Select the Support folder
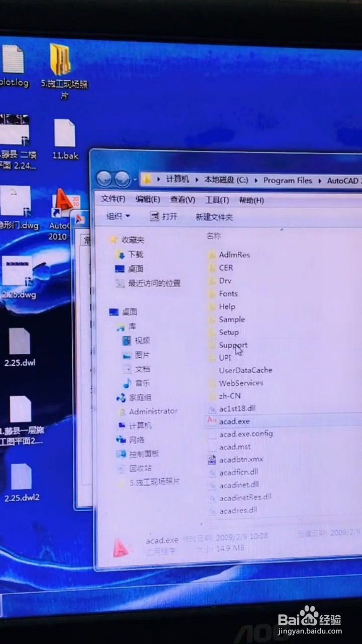The height and width of the screenshot is (644, 362). pos(227,345)
